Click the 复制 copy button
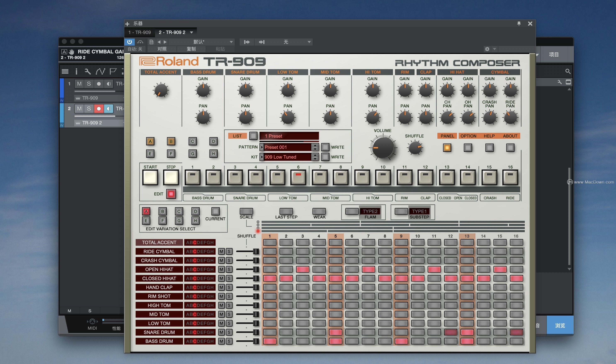This screenshot has width=616, height=364. [191, 49]
